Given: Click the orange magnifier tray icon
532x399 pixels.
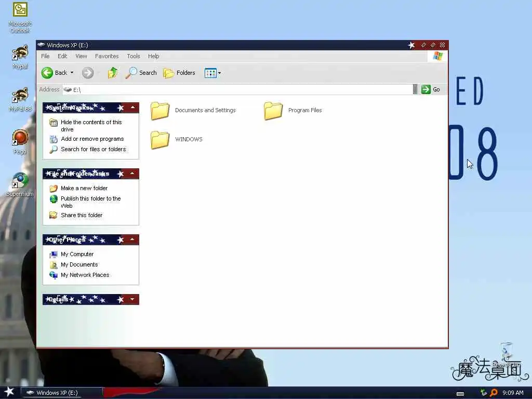Looking at the screenshot, I should [x=494, y=393].
